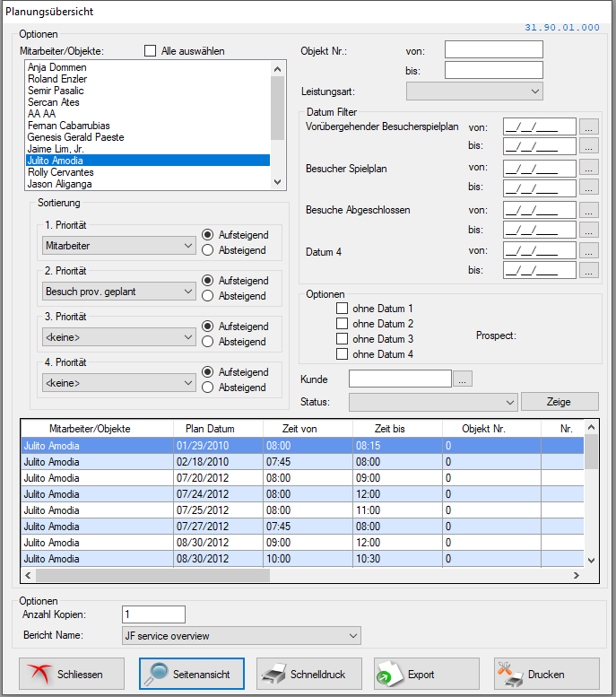The image size is (616, 697).
Task: Click the Objekt Nr. von input field
Action: click(x=494, y=49)
